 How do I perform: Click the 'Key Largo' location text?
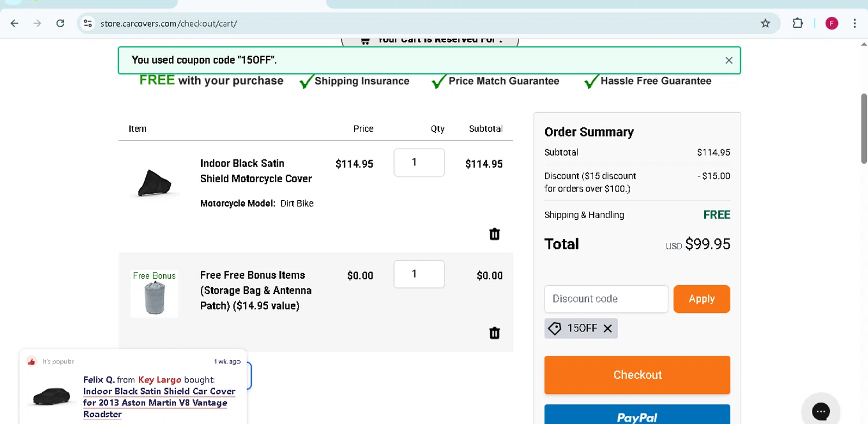pyautogui.click(x=160, y=379)
